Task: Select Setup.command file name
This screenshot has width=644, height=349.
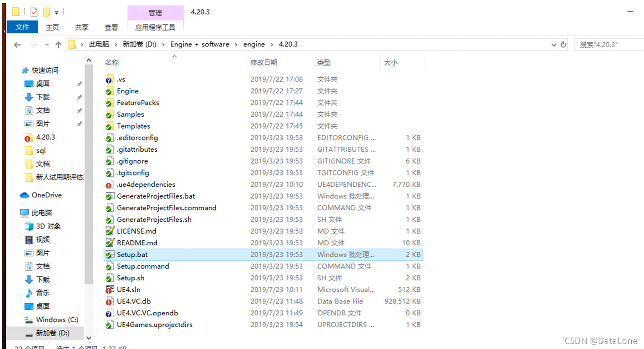Action: tap(143, 266)
